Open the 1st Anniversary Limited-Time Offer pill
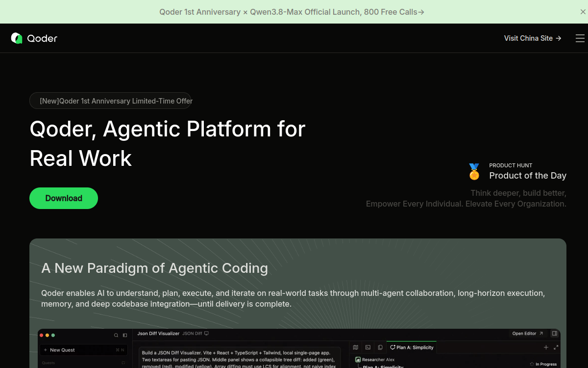This screenshot has height=368, width=588. point(110,101)
